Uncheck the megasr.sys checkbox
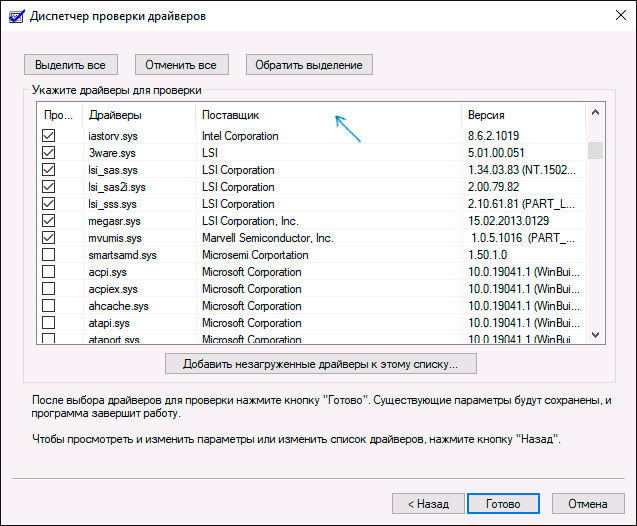The height and width of the screenshot is (526, 637). (49, 221)
